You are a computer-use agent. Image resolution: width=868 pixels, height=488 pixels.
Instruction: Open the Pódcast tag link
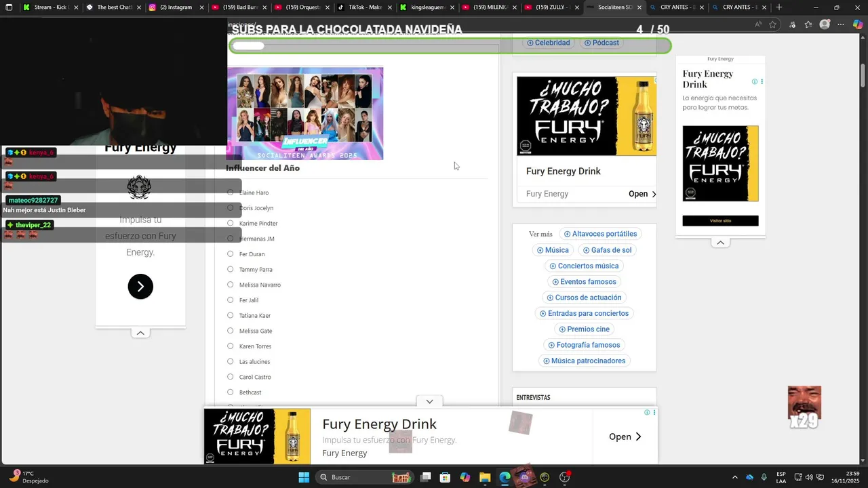pyautogui.click(x=601, y=43)
